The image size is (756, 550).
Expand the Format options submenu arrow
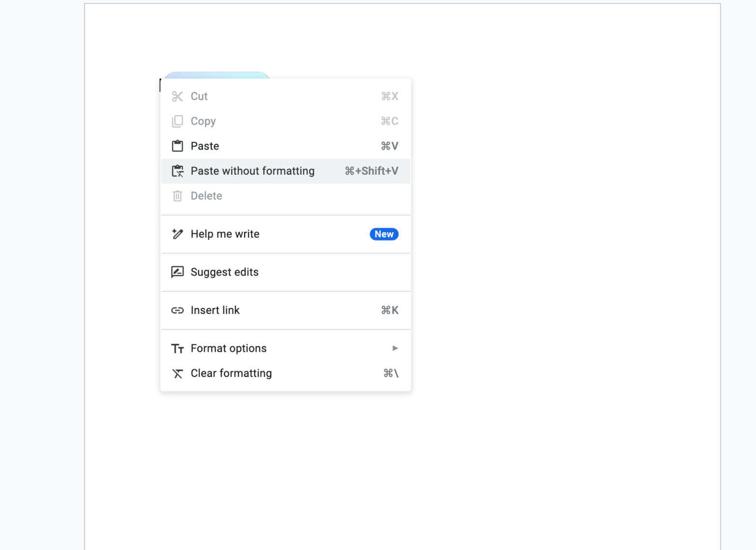click(x=395, y=348)
